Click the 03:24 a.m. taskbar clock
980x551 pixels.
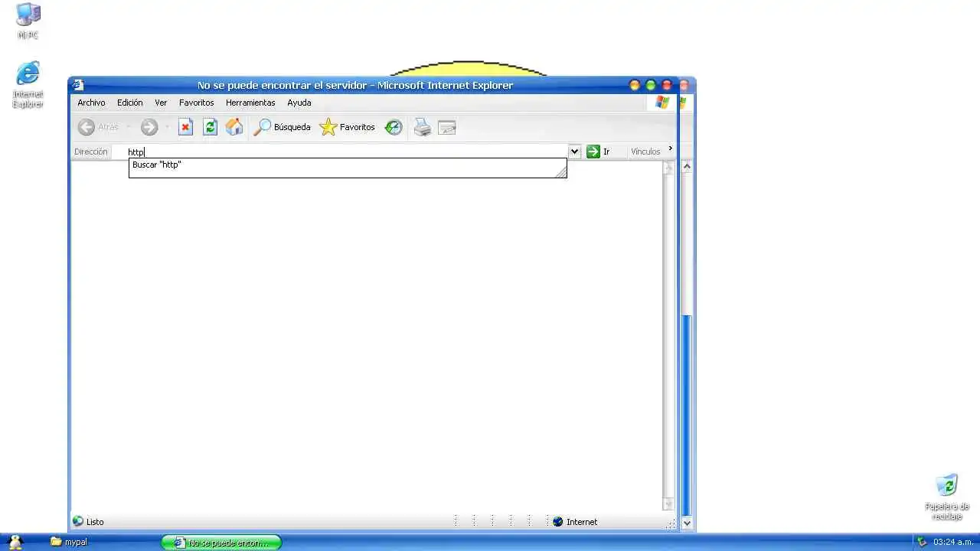[953, 542]
